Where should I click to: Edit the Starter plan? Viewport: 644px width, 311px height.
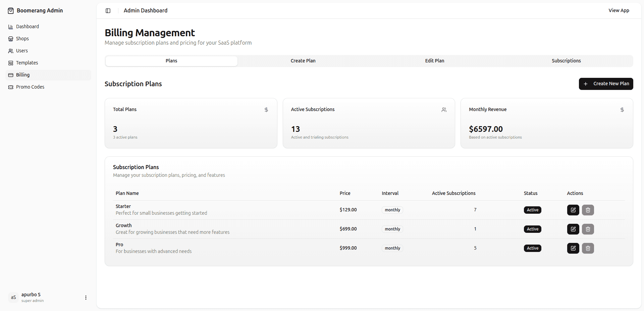point(573,210)
